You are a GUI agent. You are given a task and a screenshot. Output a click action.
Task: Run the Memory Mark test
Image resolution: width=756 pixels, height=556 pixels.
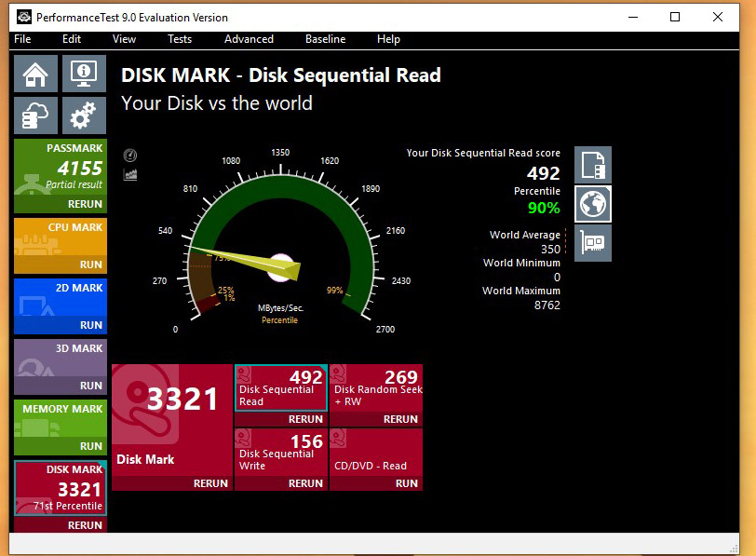[90, 446]
